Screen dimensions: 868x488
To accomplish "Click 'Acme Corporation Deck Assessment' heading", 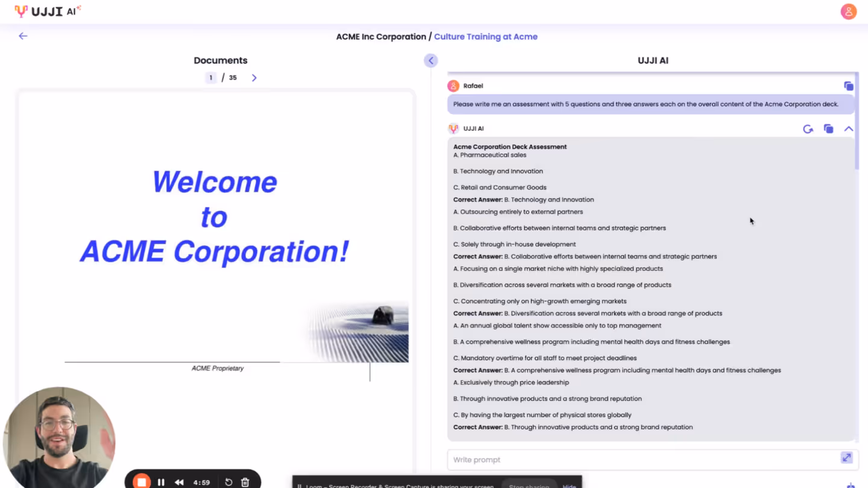I will coord(510,147).
